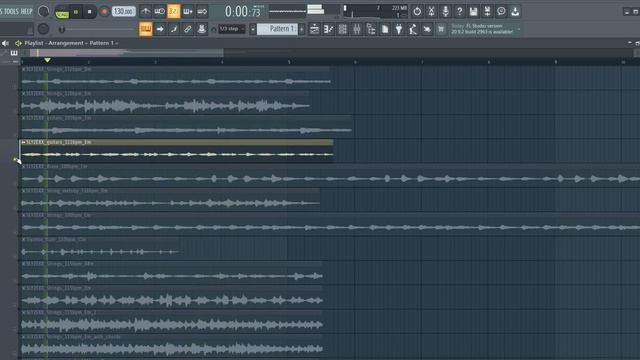Screen dimensions: 640x360
Task: Click the green playhead position marker
Action: [47, 60]
